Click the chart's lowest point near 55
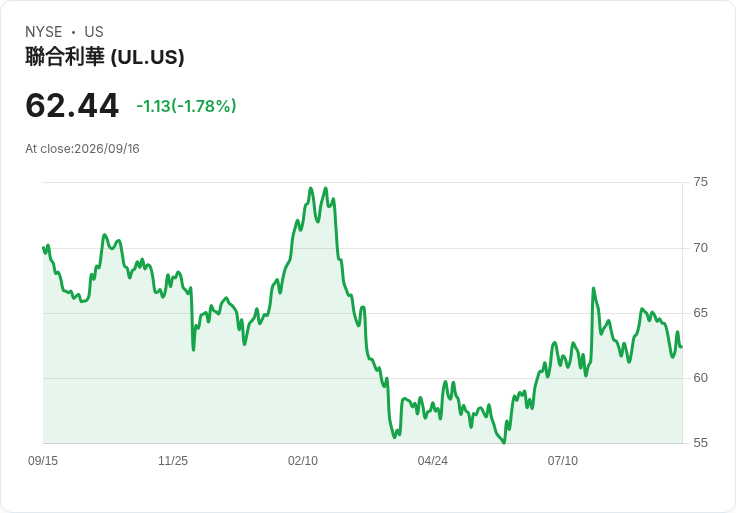This screenshot has height=513, width=736. click(x=504, y=442)
